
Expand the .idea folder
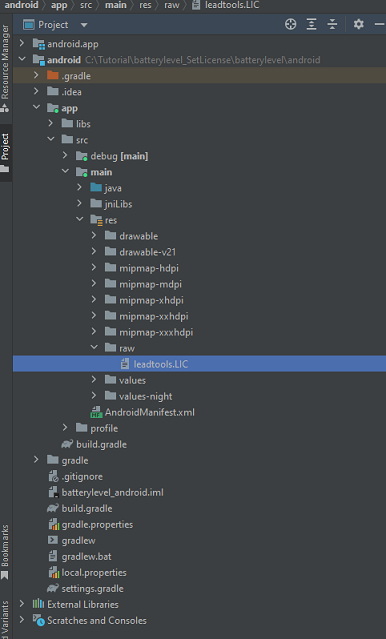point(36,91)
